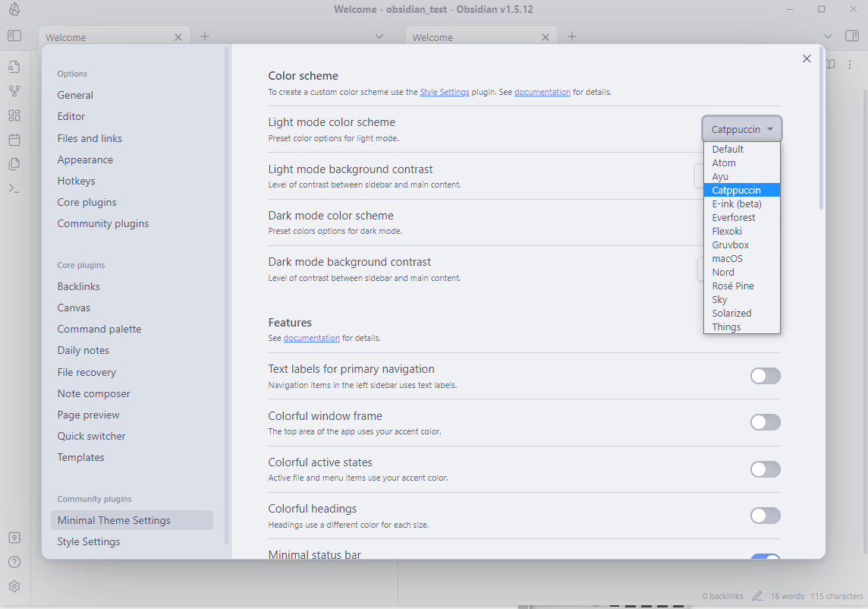Select Ayu from the scheme list
This screenshot has height=609, width=868.
tap(742, 176)
